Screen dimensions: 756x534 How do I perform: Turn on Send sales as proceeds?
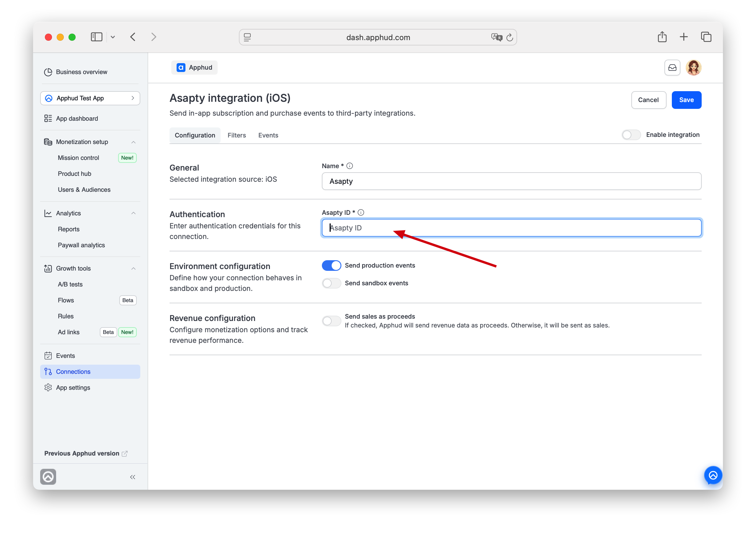(x=331, y=320)
